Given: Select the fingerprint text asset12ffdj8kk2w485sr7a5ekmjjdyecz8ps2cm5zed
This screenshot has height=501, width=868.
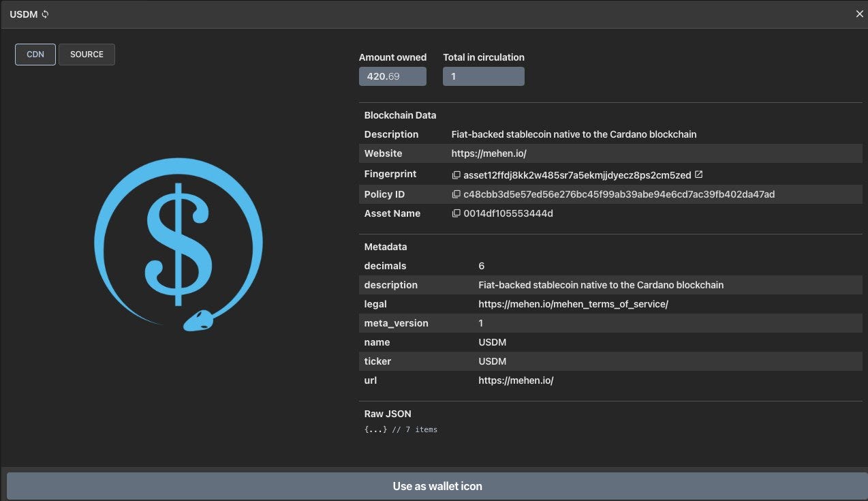Looking at the screenshot, I should [x=577, y=175].
